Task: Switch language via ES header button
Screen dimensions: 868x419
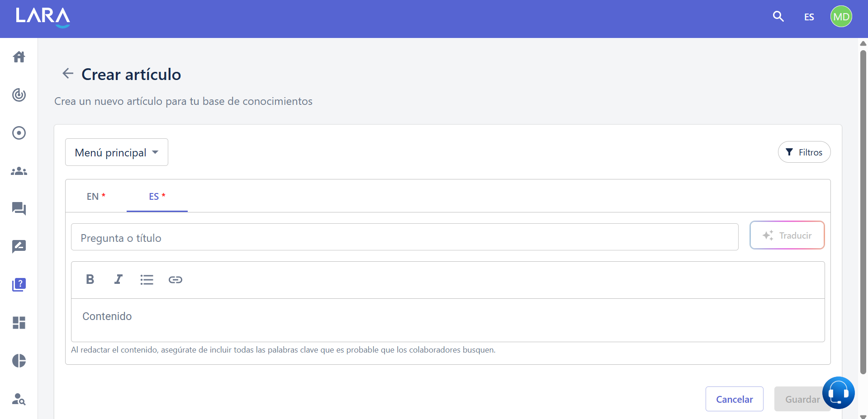Action: coord(809,17)
